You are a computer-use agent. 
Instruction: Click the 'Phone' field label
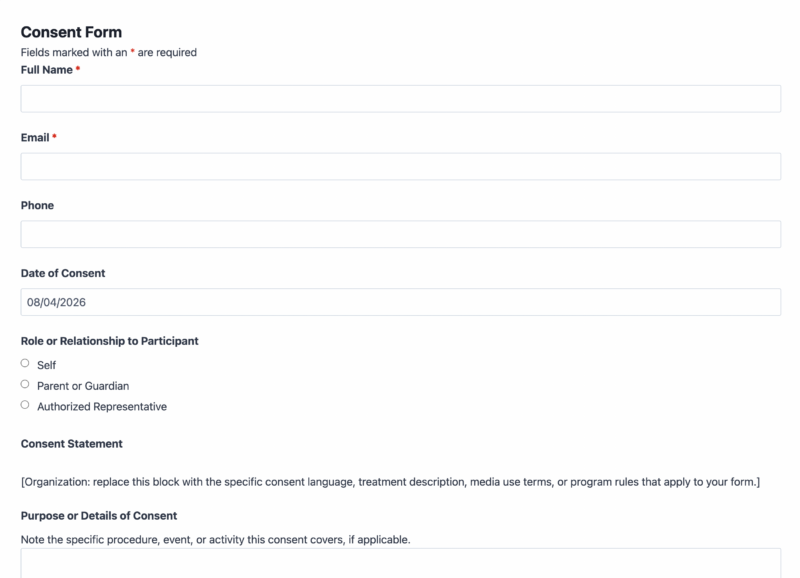(37, 206)
